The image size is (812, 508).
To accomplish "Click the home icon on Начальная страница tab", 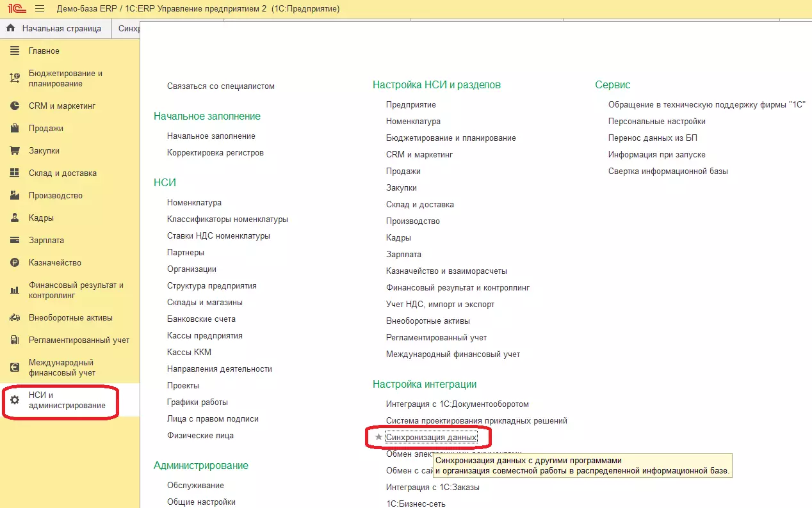I will pos(10,29).
